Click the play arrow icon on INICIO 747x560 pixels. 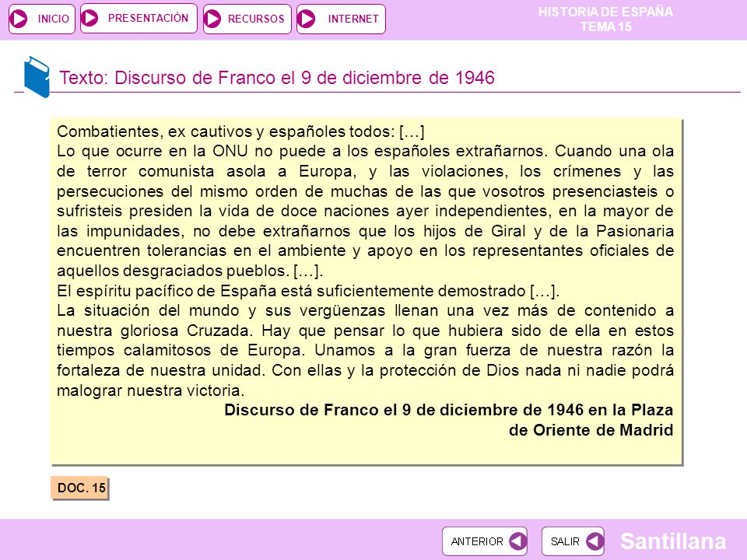coord(19,19)
